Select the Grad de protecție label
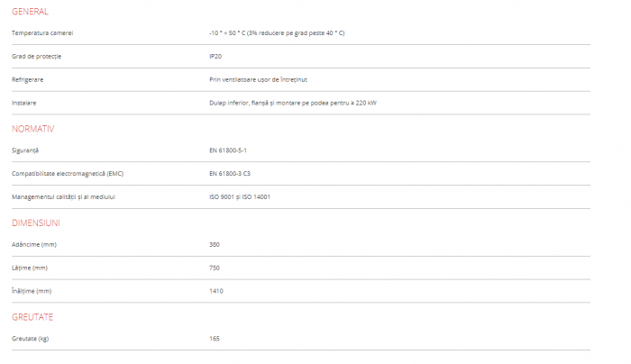 pyautogui.click(x=37, y=56)
